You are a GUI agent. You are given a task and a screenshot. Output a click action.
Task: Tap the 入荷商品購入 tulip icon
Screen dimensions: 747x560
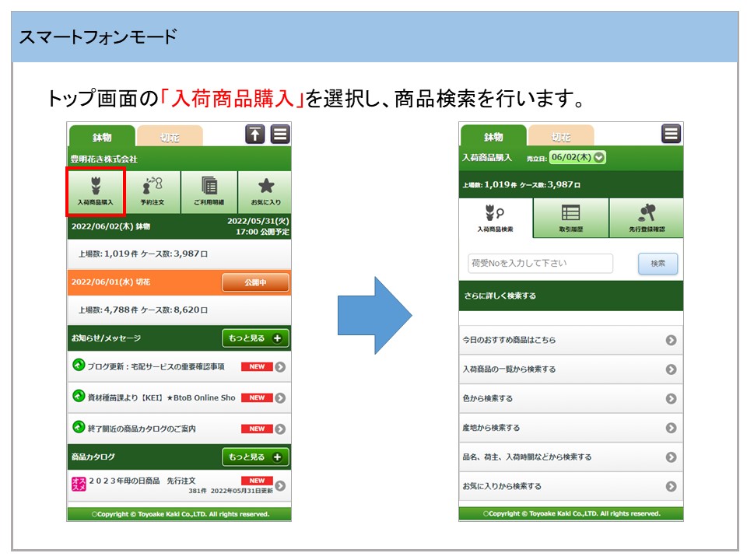[96, 187]
